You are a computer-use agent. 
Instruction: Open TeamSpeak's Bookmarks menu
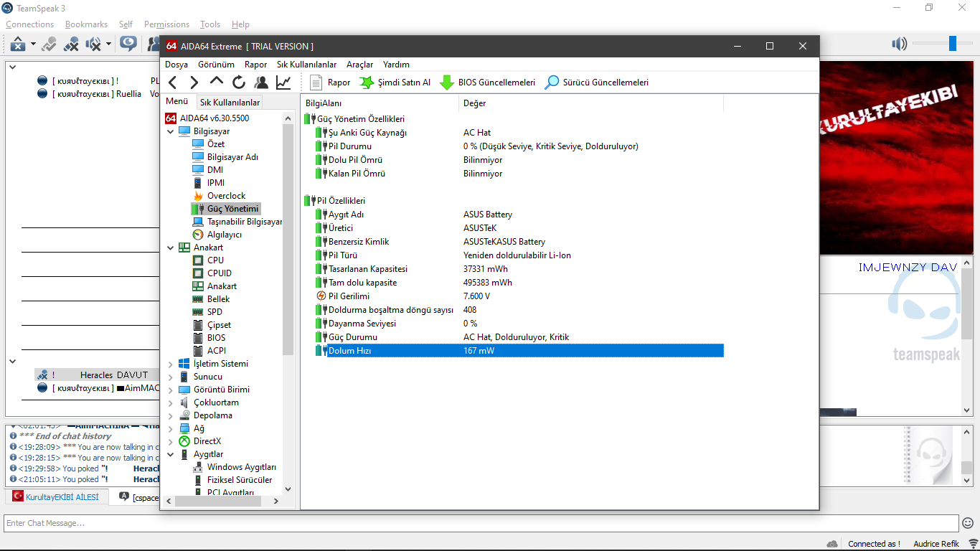click(x=86, y=24)
